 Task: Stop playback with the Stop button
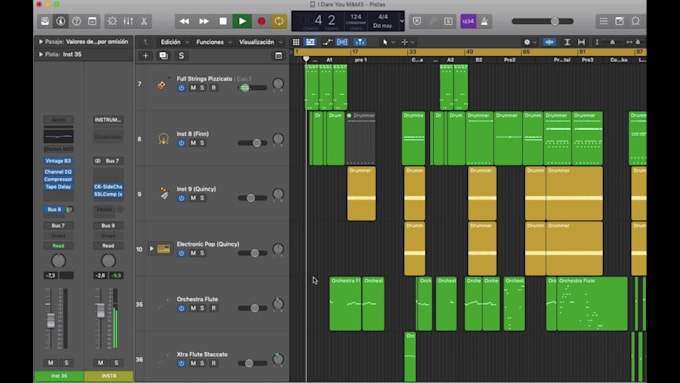[223, 21]
